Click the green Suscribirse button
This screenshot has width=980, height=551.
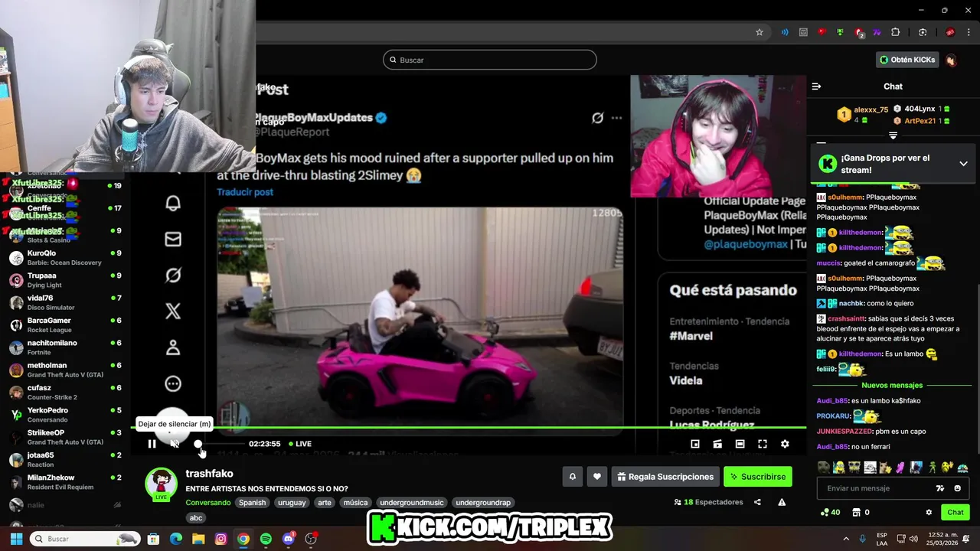(758, 477)
